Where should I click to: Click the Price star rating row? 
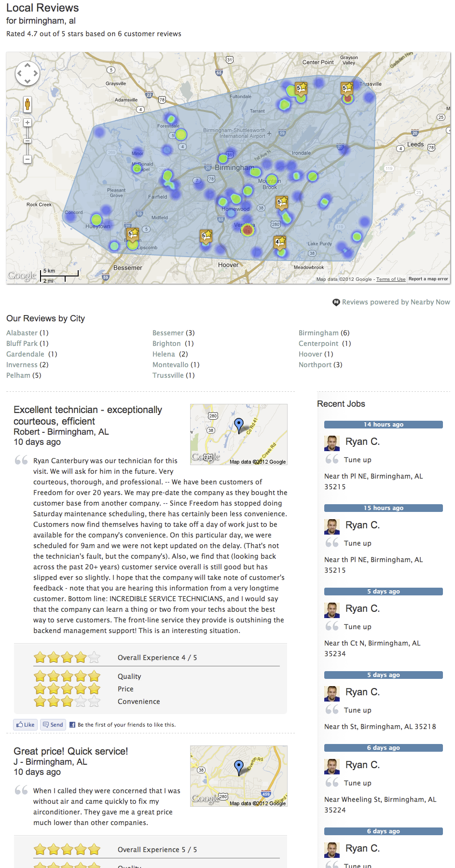coord(67,689)
